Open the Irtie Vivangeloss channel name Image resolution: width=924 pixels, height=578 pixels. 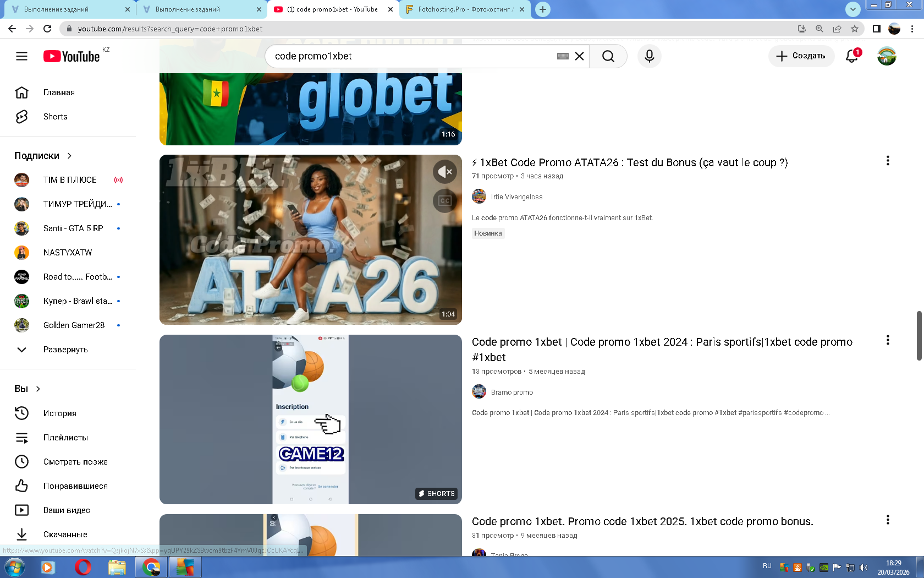click(x=516, y=197)
